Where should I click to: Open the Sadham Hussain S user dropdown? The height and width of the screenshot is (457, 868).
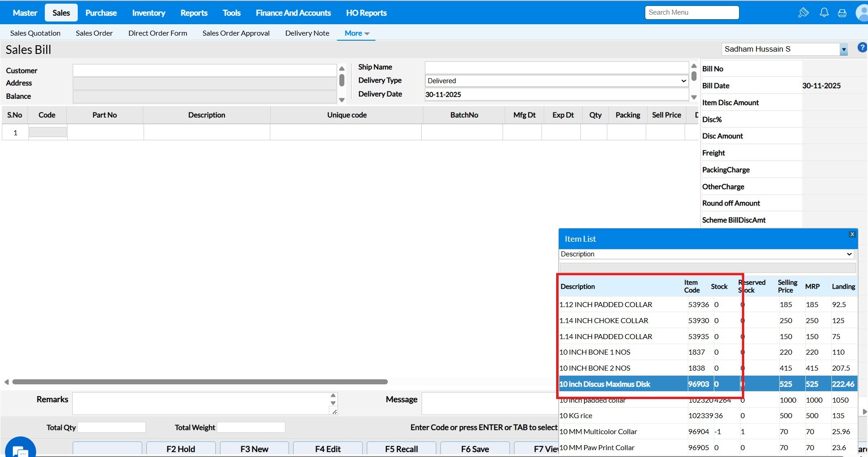pos(843,49)
